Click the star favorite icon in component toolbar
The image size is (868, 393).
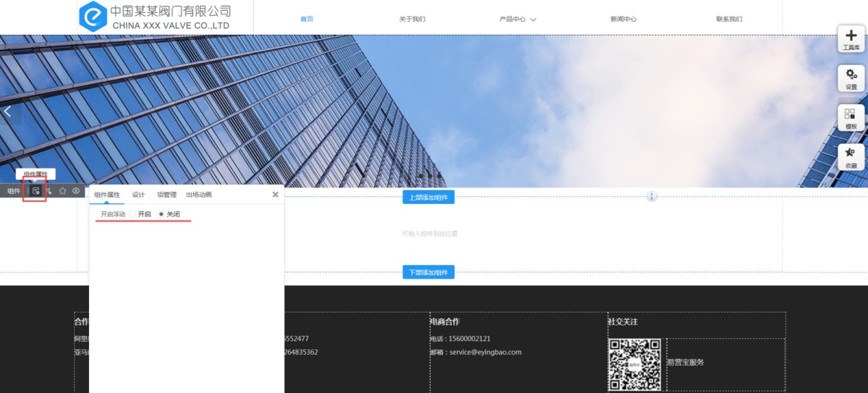(63, 191)
